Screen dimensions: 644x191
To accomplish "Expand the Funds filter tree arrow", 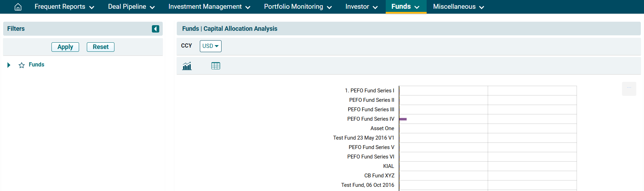I will 9,65.
